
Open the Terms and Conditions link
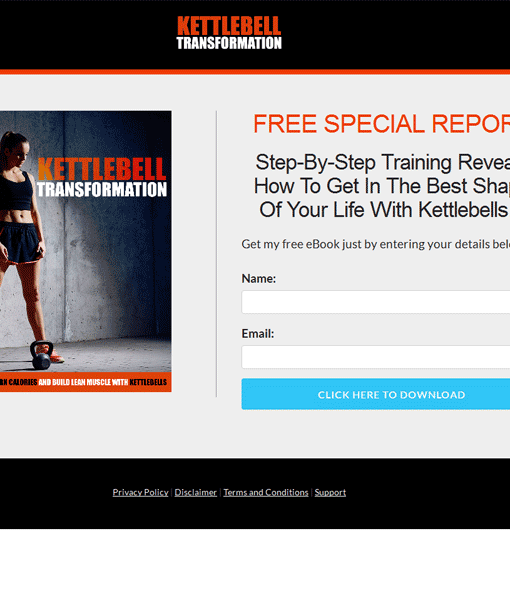(x=266, y=492)
